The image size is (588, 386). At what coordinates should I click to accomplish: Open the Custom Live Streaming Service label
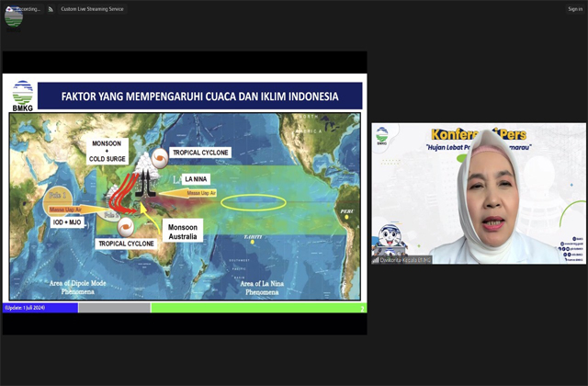coord(92,9)
